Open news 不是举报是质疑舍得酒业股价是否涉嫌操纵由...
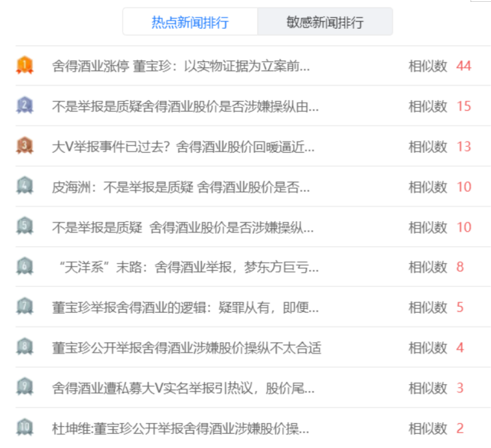491x448 pixels. (x=185, y=106)
